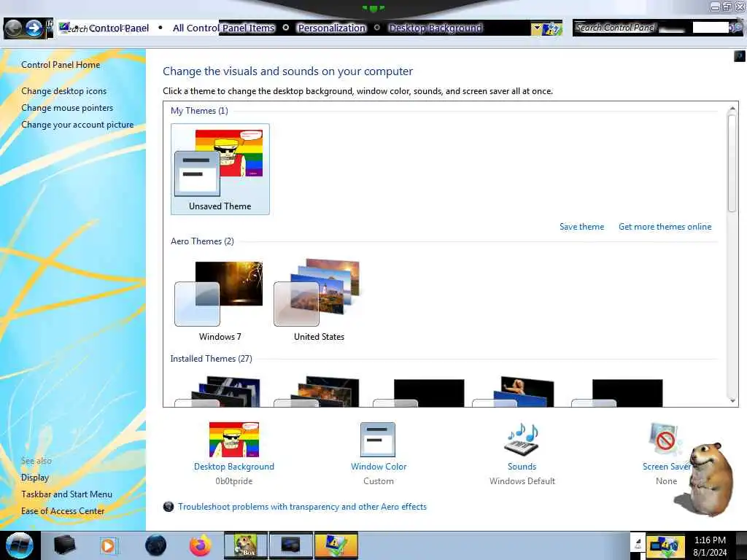This screenshot has width=747, height=560.
Task: Go to Control Panel Home
Action: click(61, 65)
